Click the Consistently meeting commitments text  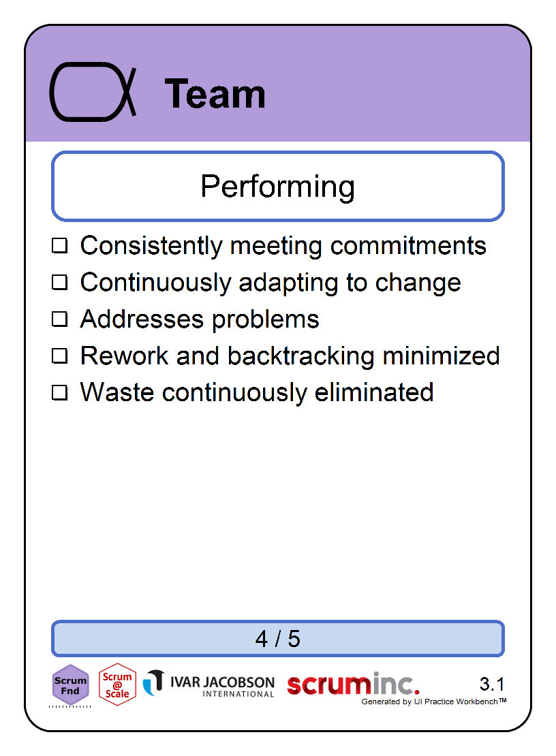pos(283,245)
